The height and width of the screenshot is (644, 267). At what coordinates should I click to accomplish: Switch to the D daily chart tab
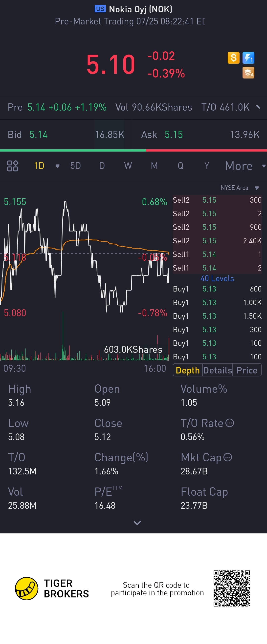point(102,166)
